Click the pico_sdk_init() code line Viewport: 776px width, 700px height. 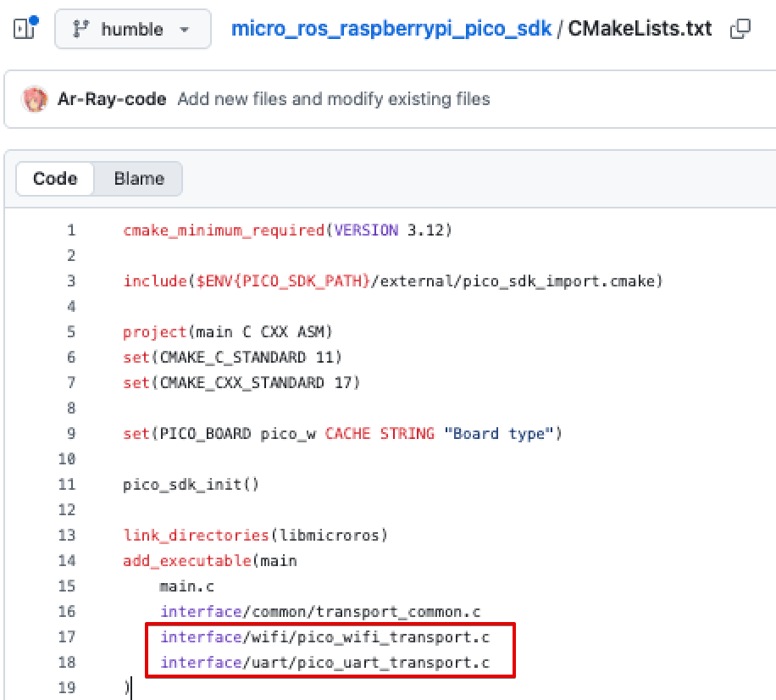pos(191,485)
